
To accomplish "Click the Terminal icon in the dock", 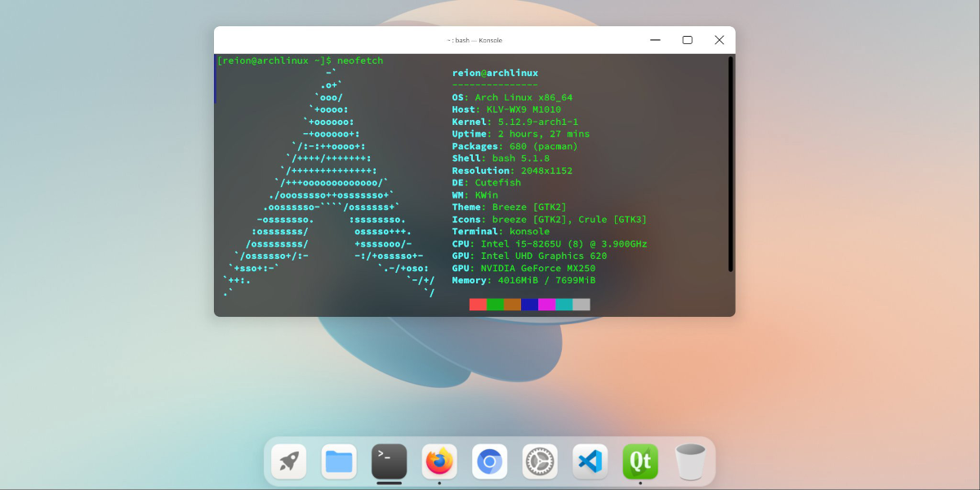I will [390, 461].
